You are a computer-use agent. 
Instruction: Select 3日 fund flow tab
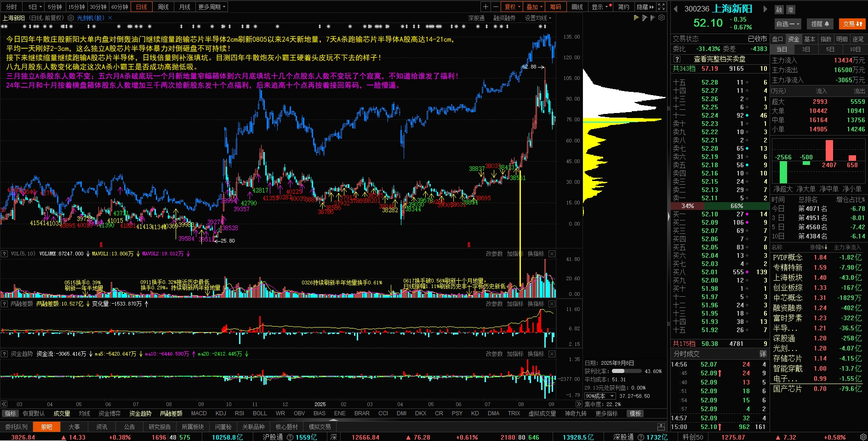(x=806, y=49)
